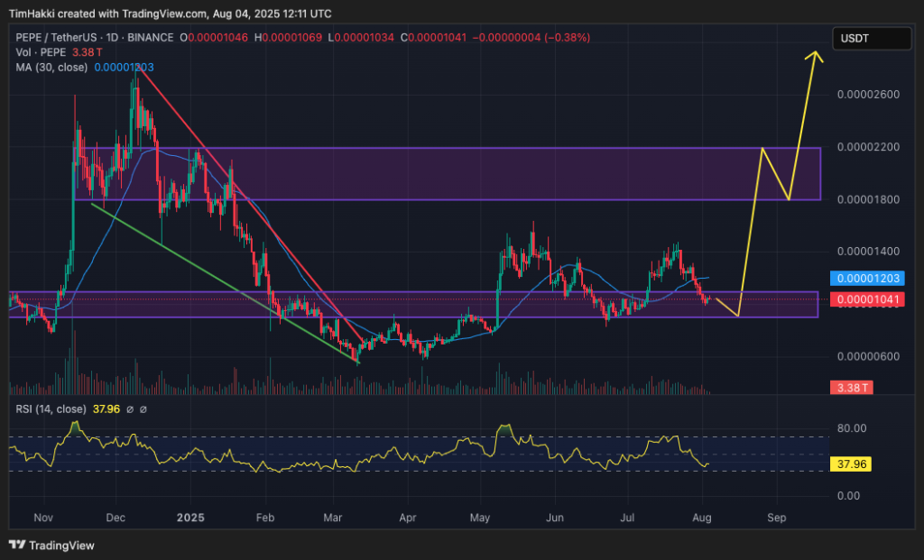Click the USDT currency unit button
This screenshot has width=924, height=560.
(872, 38)
